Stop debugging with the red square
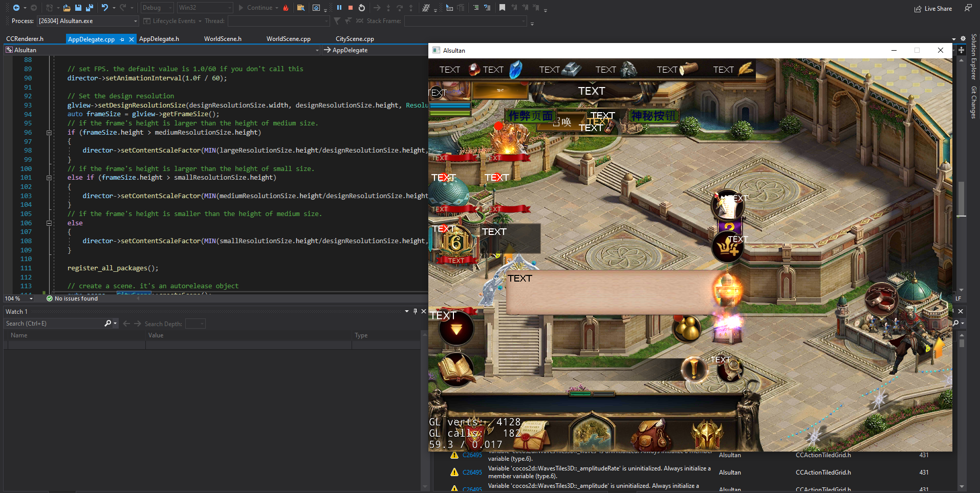980x493 pixels. 351,8
